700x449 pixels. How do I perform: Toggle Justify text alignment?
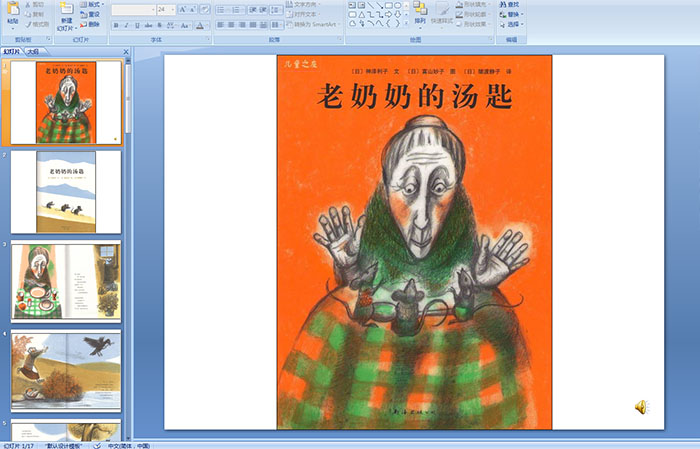tap(253, 25)
